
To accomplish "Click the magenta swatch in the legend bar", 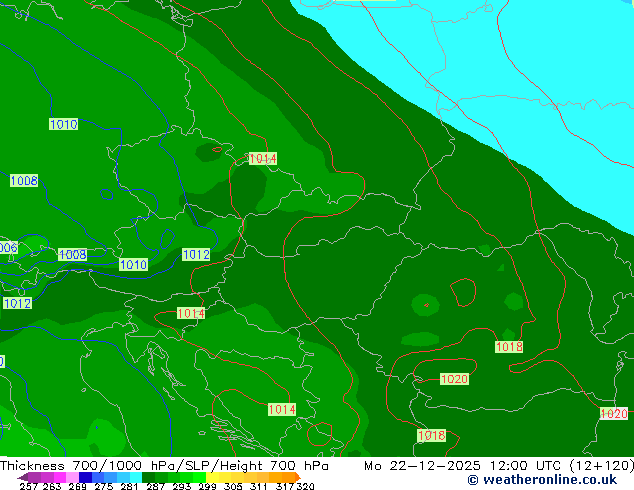I will coord(60,477).
